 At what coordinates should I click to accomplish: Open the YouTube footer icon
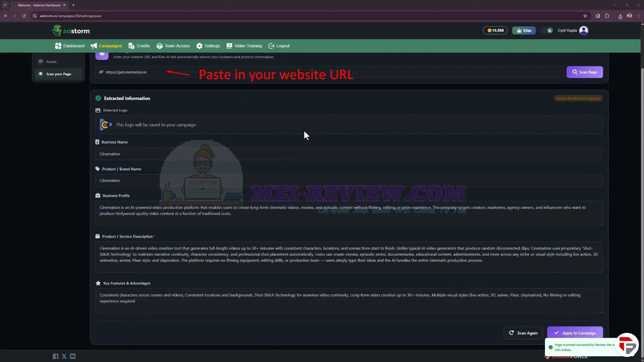[x=73, y=356]
